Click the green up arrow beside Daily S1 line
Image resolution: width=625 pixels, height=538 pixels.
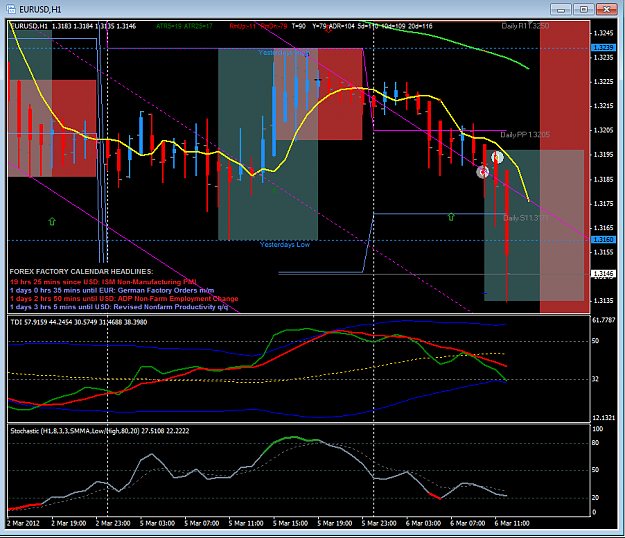(x=451, y=217)
